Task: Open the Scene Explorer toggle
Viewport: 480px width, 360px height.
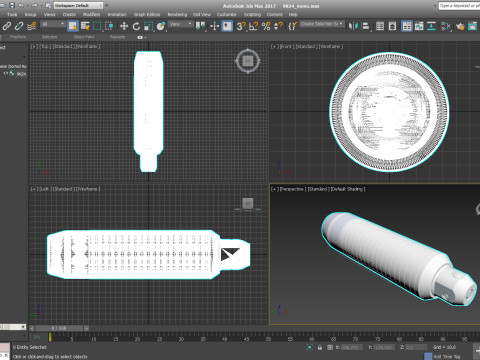Action: pyautogui.click(x=380, y=26)
